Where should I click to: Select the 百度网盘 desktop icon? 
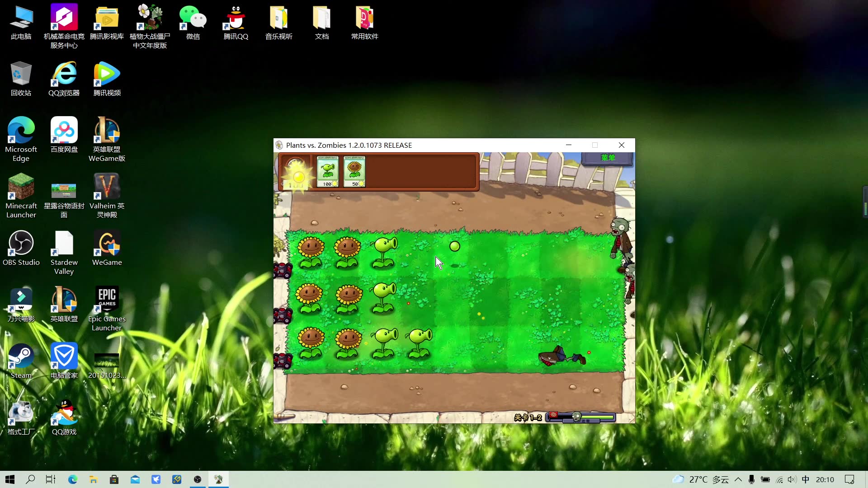(64, 136)
